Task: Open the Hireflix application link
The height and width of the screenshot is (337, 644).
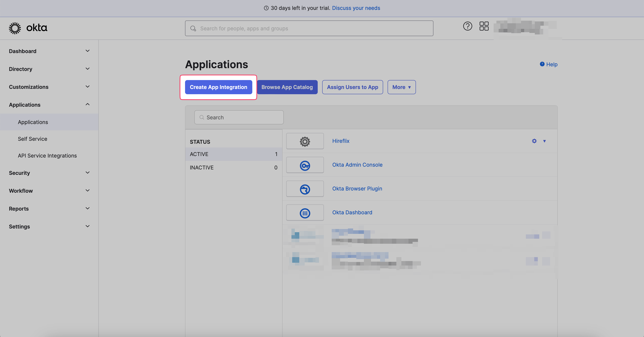Action: (341, 141)
